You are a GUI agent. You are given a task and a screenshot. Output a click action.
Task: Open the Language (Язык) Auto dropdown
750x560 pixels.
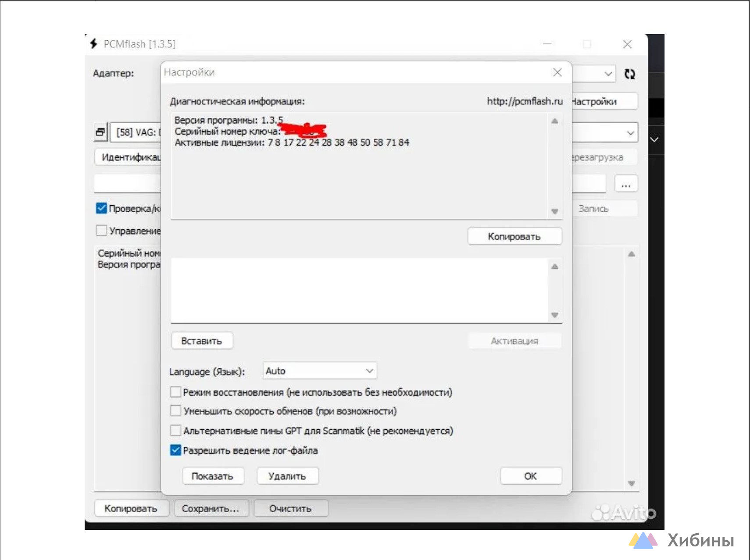click(x=320, y=371)
